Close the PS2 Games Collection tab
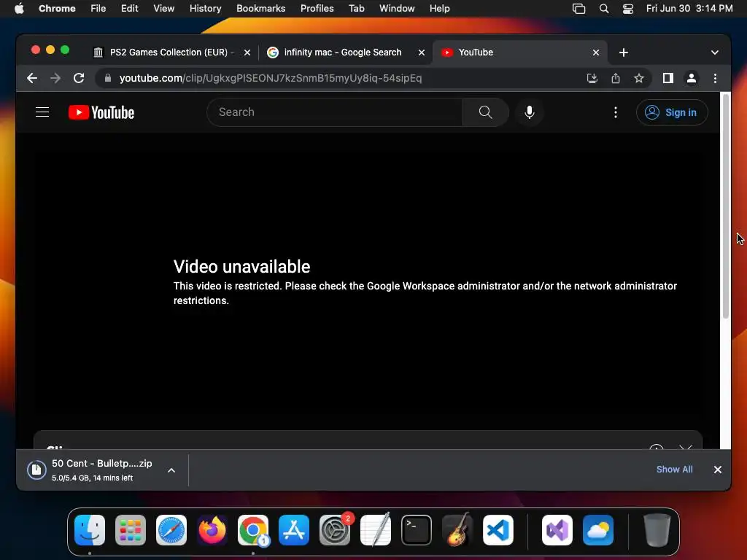The height and width of the screenshot is (560, 747). click(x=247, y=52)
